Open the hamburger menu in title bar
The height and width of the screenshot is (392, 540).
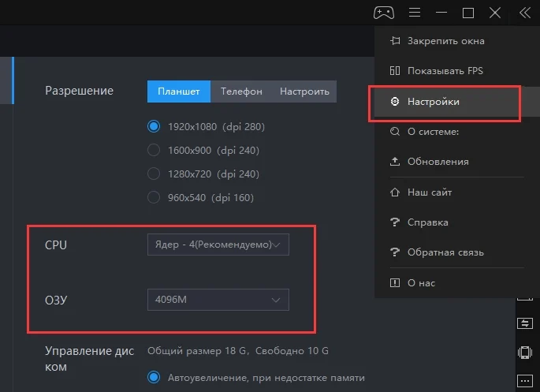415,13
